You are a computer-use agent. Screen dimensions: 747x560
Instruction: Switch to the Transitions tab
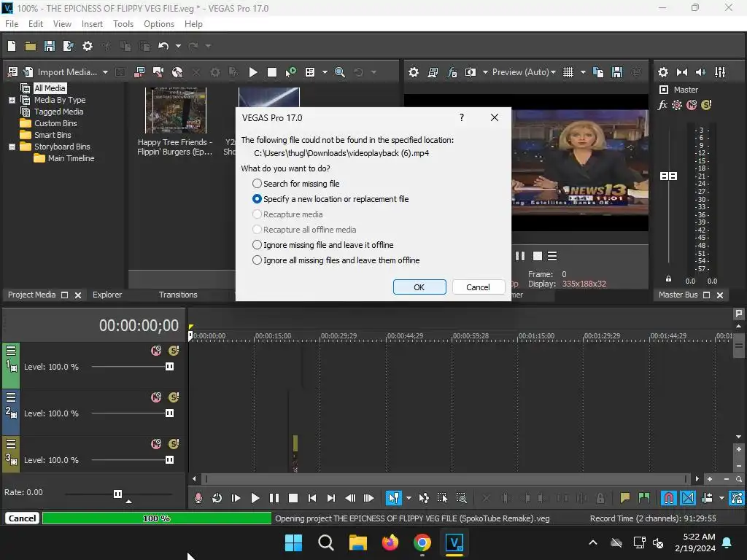click(x=178, y=295)
